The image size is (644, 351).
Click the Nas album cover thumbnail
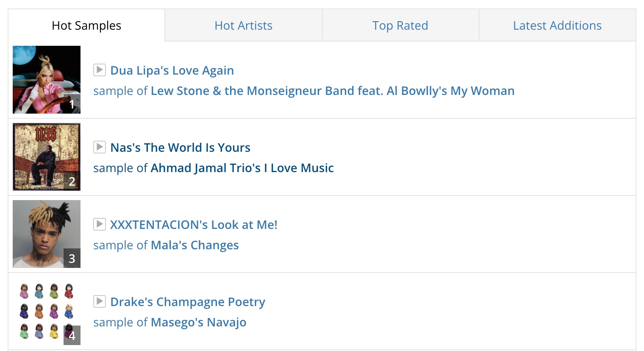[x=47, y=157]
